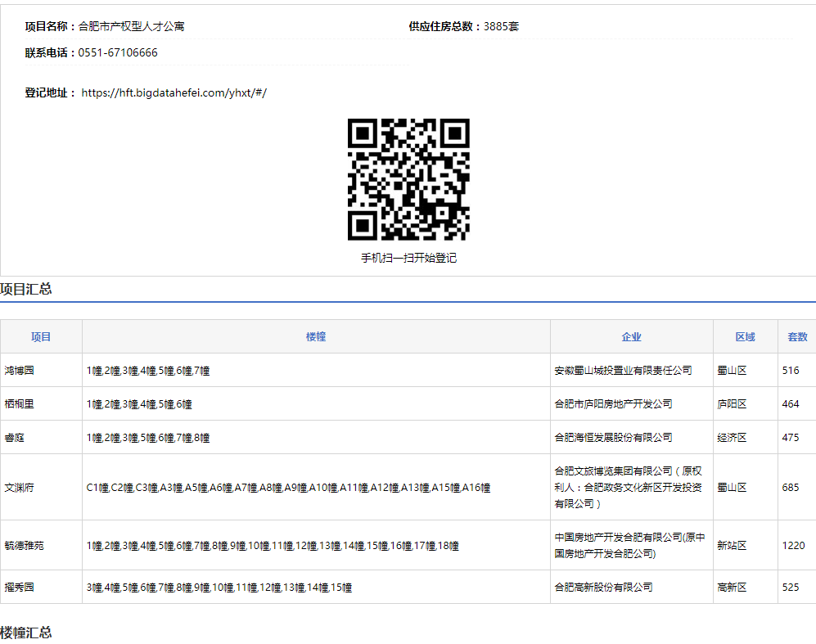Click the 毓德雅苑 building list ending in 18幢
The width and height of the screenshot is (816, 644).
pos(273,546)
